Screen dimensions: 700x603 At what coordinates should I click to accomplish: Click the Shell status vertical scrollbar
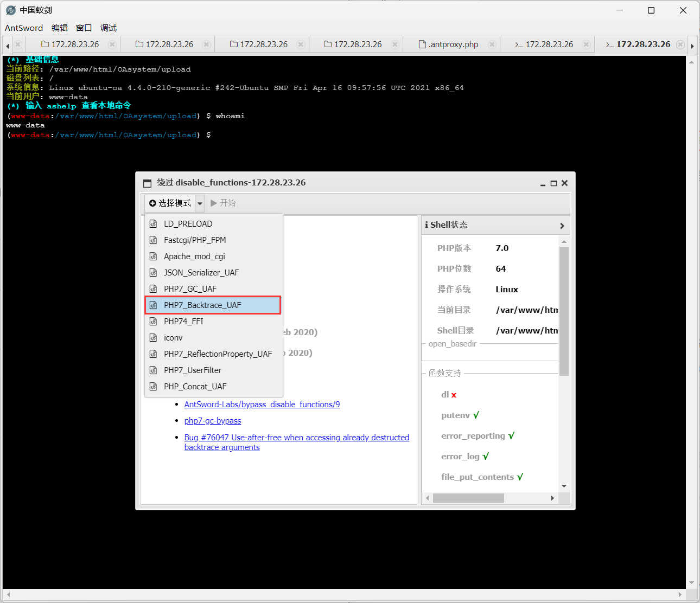click(564, 311)
